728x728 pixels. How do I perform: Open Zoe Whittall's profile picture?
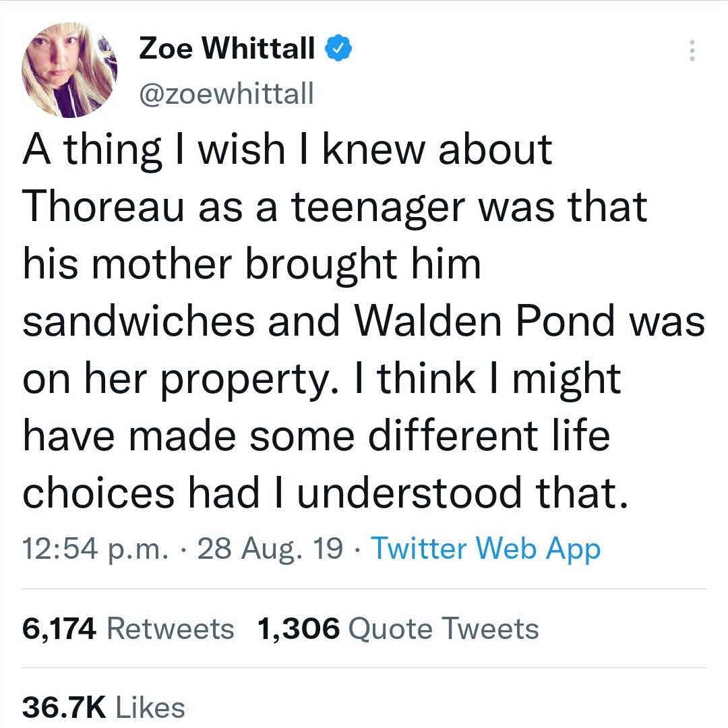point(69,69)
